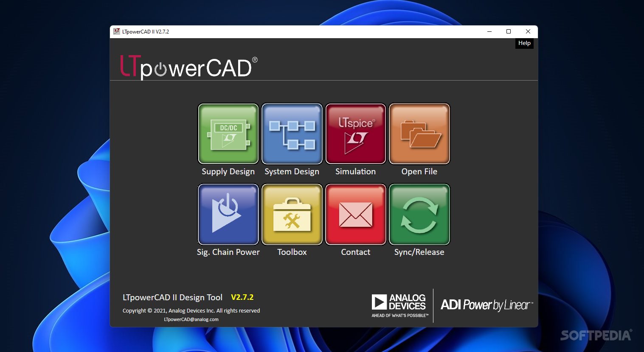Click the Help button
Screen dimensions: 644x352
pos(524,43)
